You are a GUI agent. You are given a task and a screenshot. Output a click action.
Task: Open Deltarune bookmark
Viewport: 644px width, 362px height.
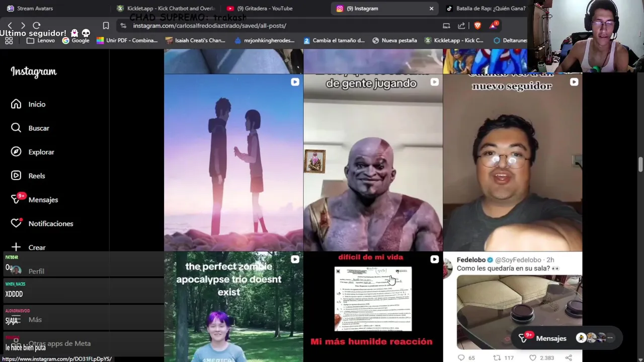pos(511,41)
